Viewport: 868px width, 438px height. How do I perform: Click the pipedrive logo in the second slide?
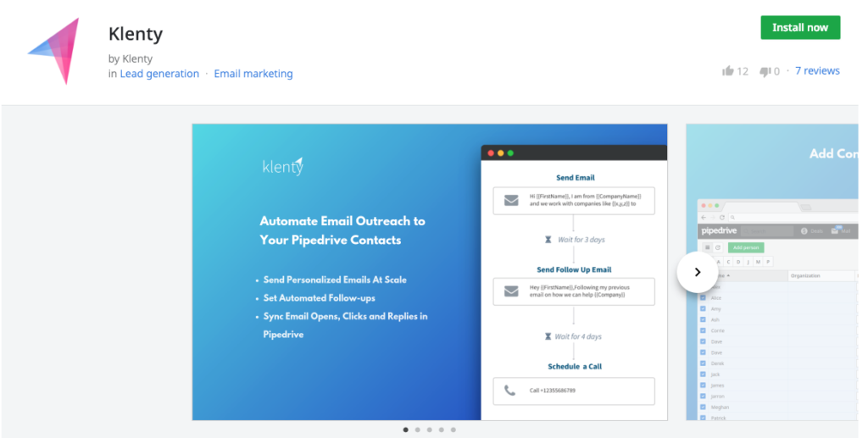(x=719, y=230)
